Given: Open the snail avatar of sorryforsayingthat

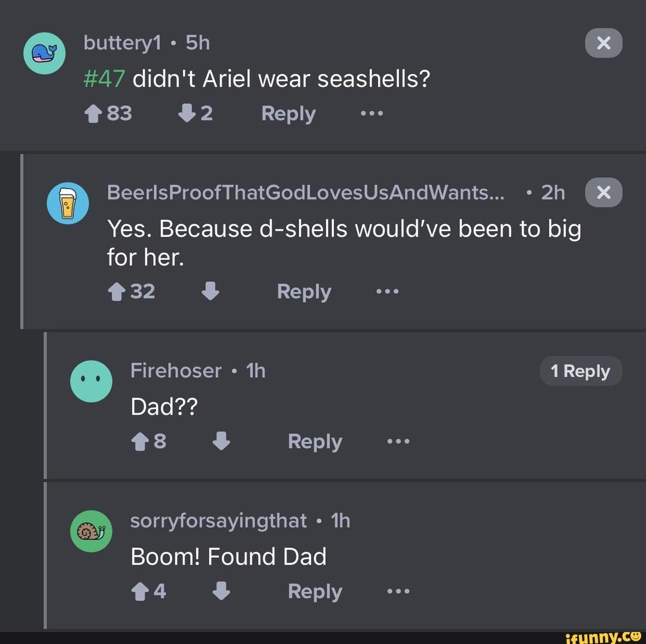Looking at the screenshot, I should coord(92,531).
